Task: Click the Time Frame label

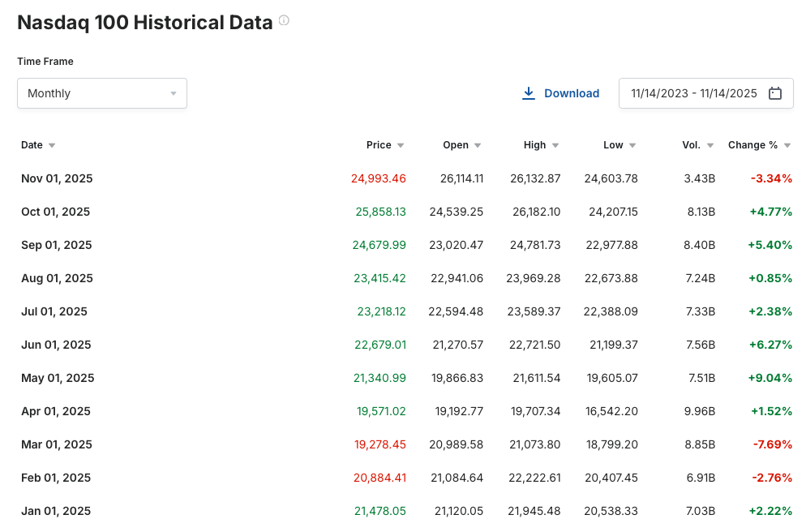Action: click(x=45, y=61)
